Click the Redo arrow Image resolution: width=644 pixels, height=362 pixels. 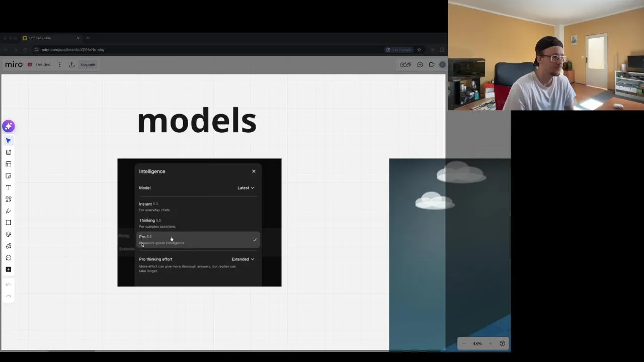pos(9,296)
